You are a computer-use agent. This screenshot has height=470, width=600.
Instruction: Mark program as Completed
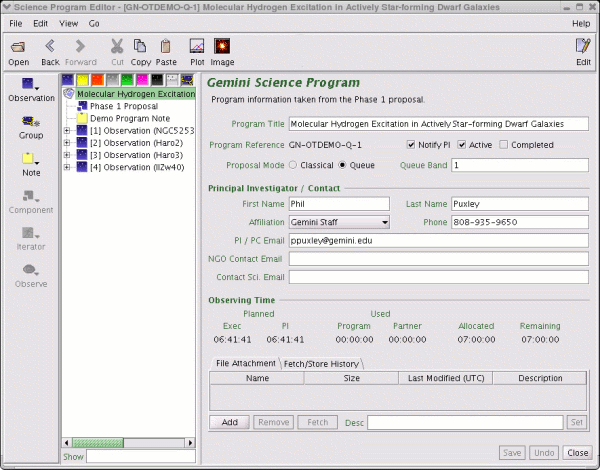click(x=504, y=145)
